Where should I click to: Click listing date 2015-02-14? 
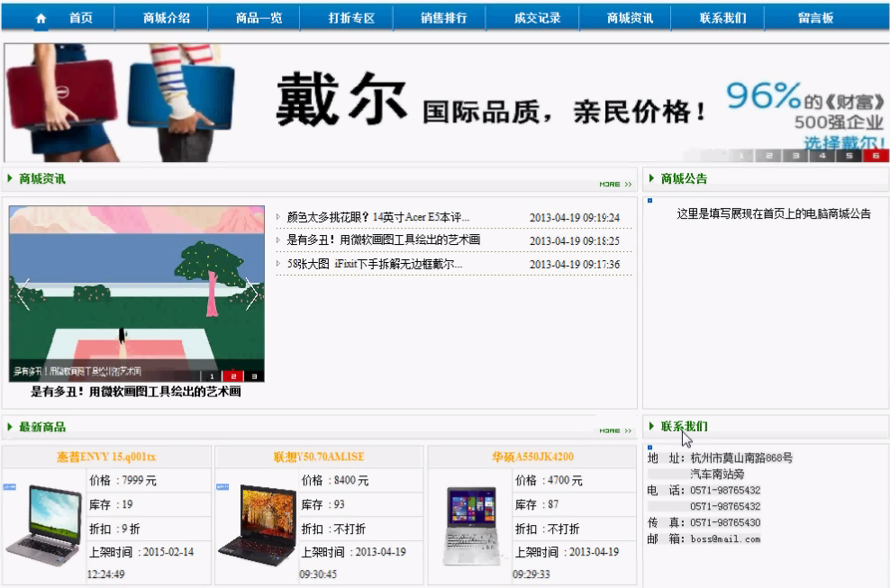click(x=168, y=552)
